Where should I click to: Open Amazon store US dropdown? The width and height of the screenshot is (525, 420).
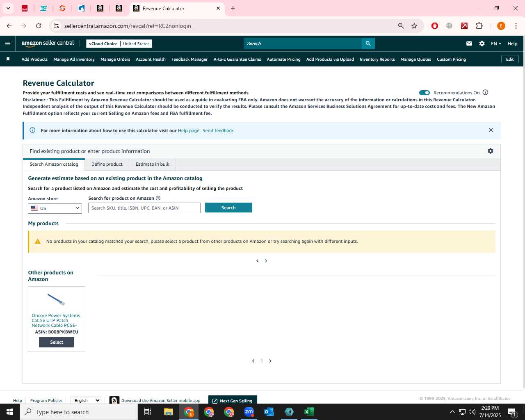pos(55,208)
